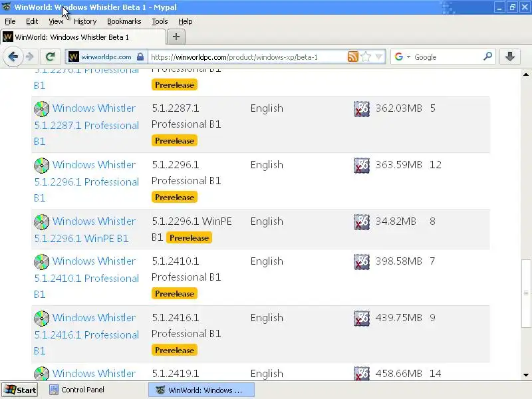The image size is (532, 399).
Task: Click the 363.59MB size value
Action: (x=398, y=165)
